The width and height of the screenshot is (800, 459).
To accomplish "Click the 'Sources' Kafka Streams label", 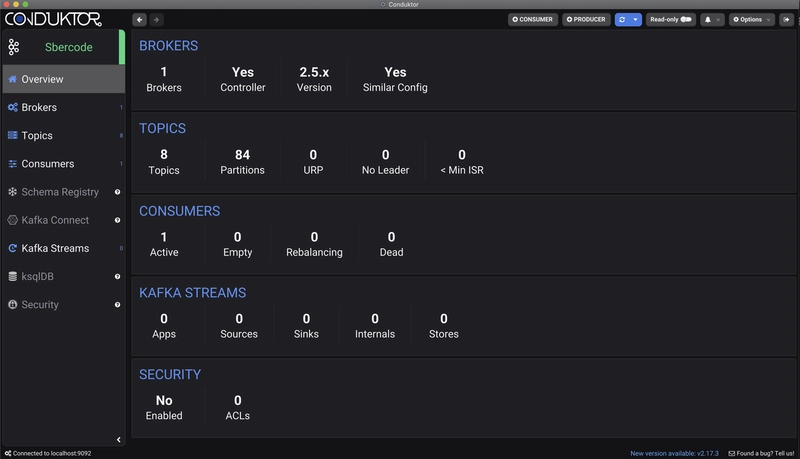I will click(239, 334).
